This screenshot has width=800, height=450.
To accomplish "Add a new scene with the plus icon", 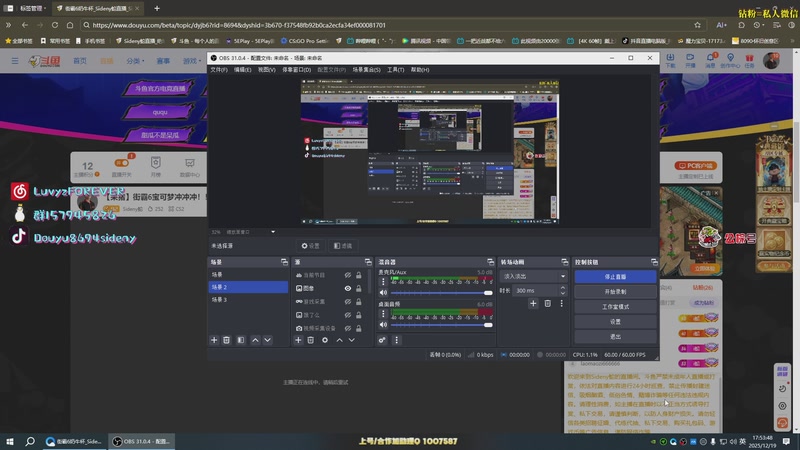I will (x=214, y=340).
